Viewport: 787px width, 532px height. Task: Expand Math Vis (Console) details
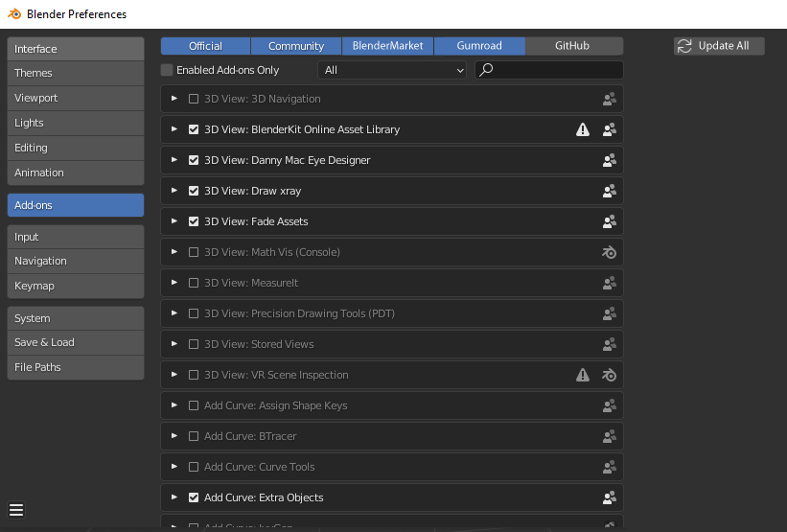tap(174, 251)
